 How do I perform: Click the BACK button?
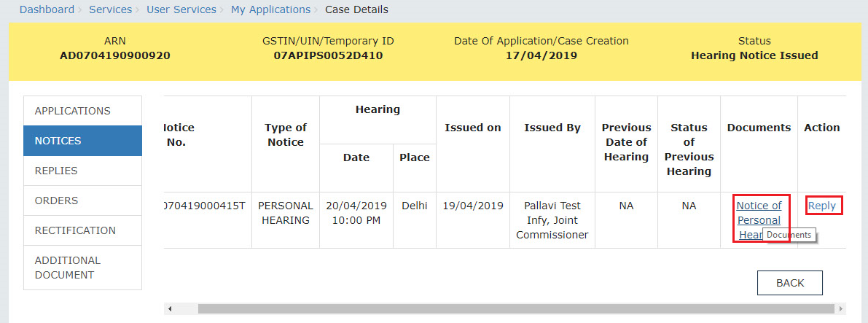click(790, 283)
